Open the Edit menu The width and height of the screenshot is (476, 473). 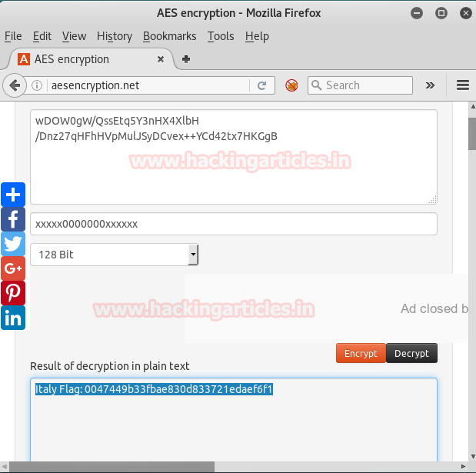(42, 36)
